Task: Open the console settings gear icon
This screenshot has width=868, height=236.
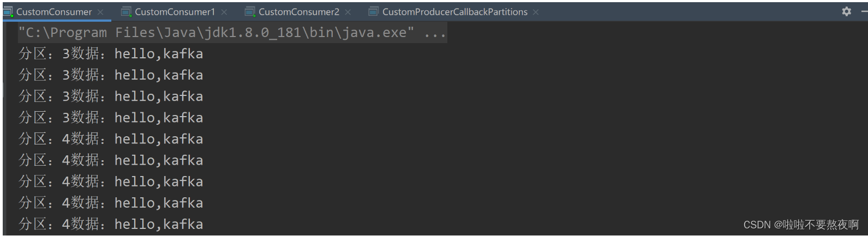Action: (847, 11)
